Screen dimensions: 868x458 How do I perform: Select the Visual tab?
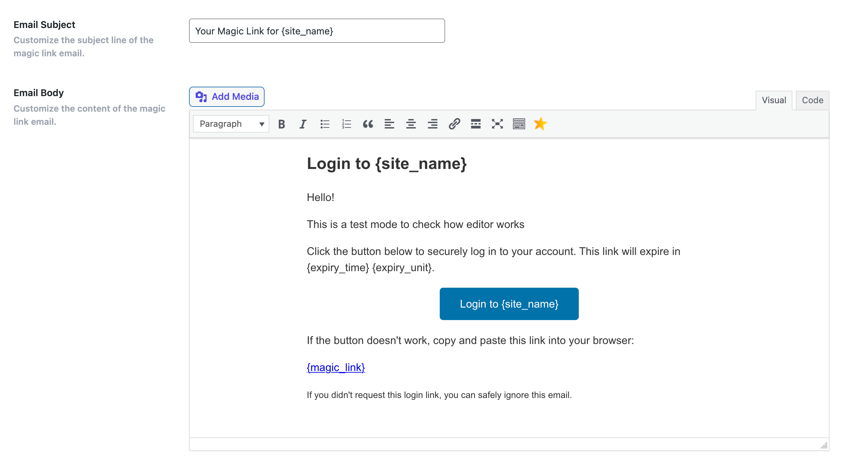point(774,100)
